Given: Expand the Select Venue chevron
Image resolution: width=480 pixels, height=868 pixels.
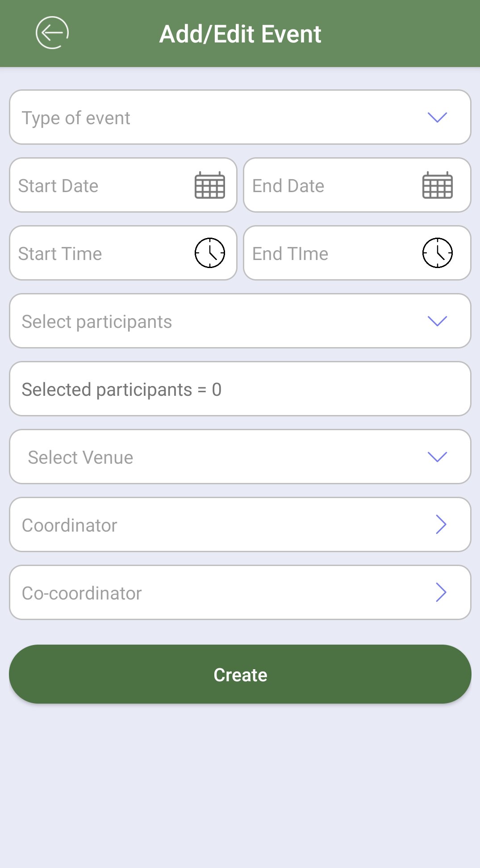Looking at the screenshot, I should 437,457.
